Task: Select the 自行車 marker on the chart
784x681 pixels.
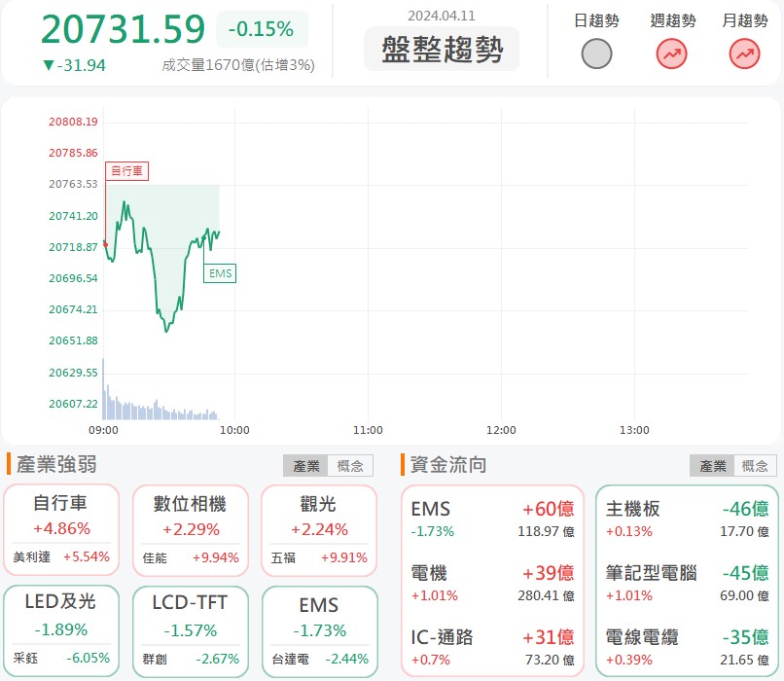Action: point(126,170)
